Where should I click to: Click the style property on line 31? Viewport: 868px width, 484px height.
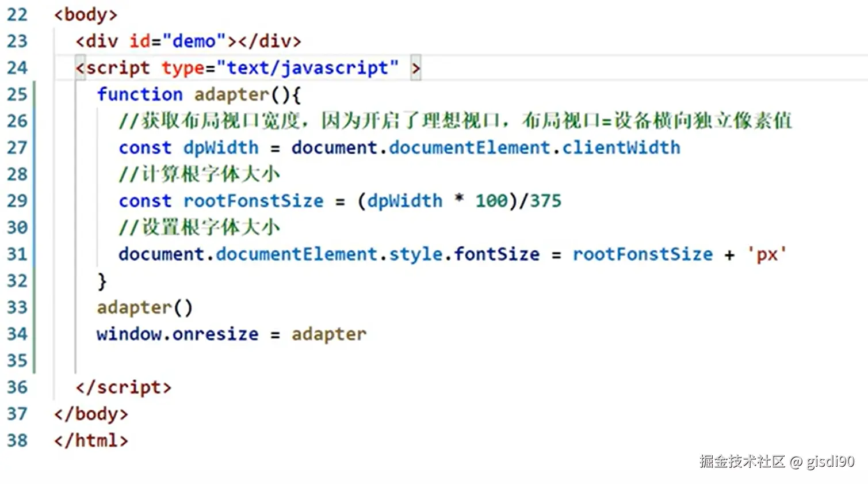click(x=416, y=254)
